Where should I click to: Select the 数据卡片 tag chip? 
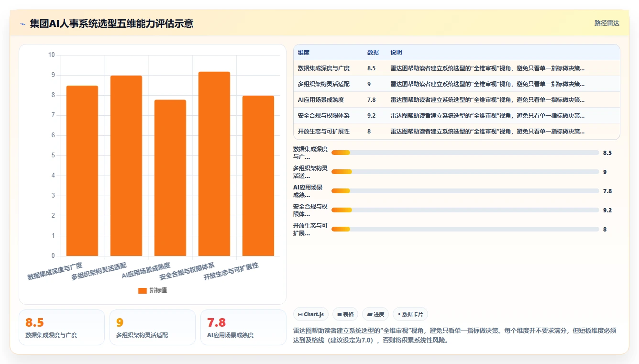coord(410,314)
